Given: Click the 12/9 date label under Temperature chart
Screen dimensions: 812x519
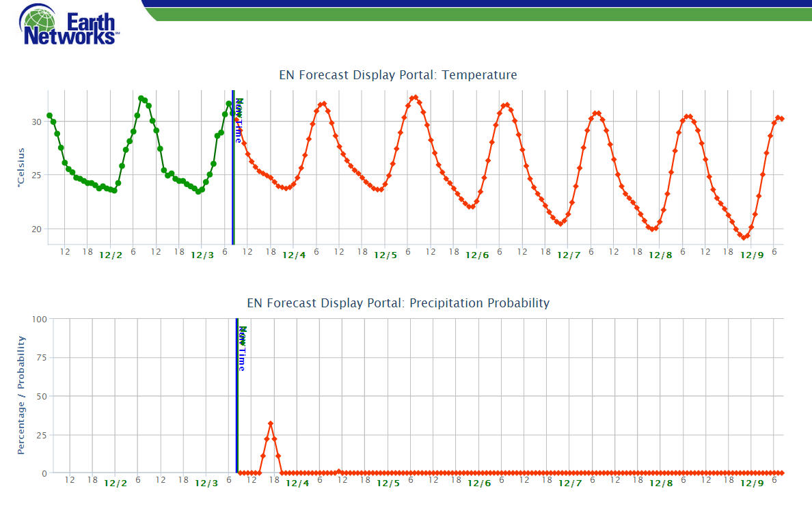Looking at the screenshot, I should pyautogui.click(x=751, y=255).
